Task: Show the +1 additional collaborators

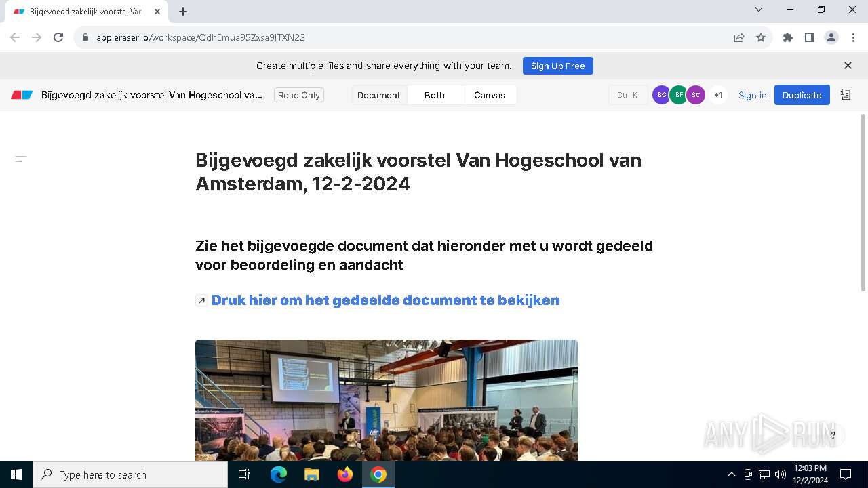Action: click(718, 95)
